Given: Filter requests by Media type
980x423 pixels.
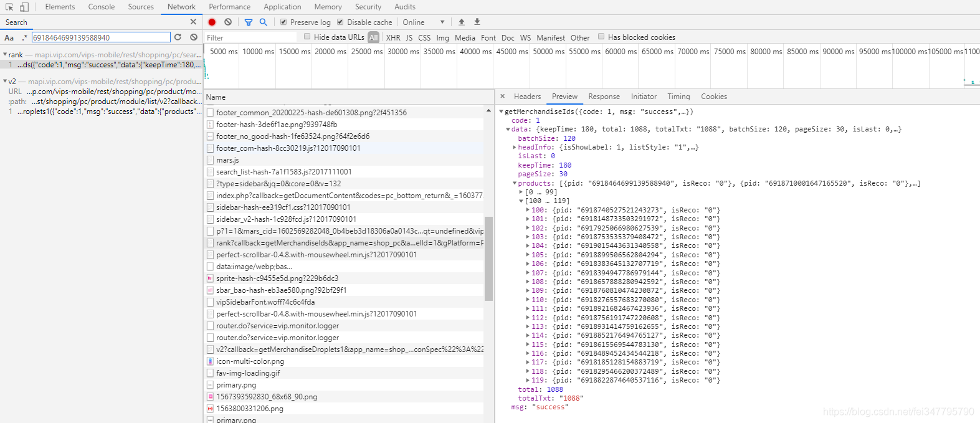Looking at the screenshot, I should click(x=465, y=37).
